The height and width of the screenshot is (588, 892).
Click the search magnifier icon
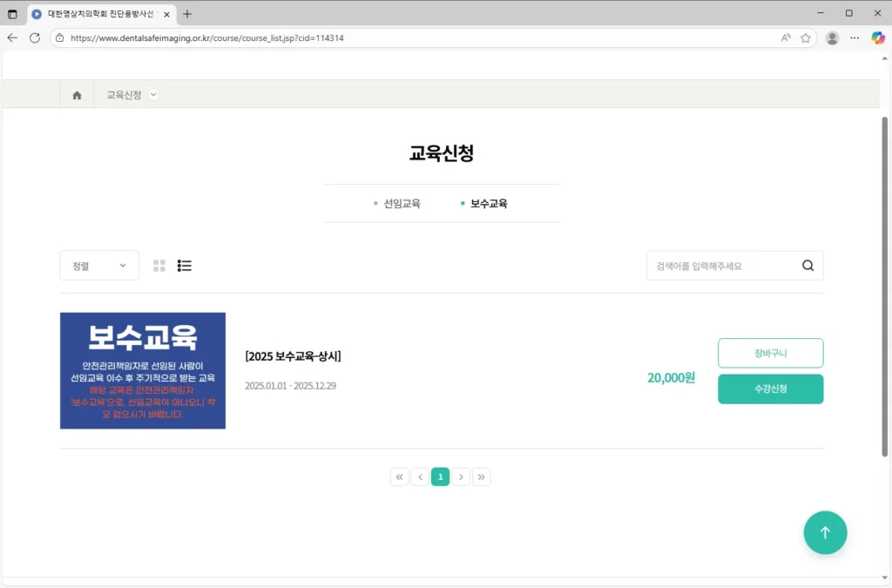[x=807, y=265]
